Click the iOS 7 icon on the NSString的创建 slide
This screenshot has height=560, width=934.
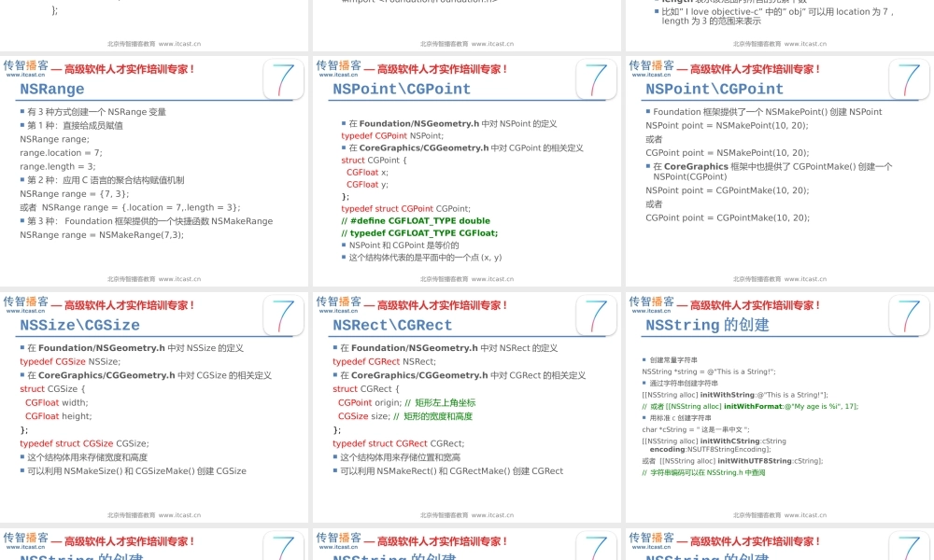(x=909, y=315)
